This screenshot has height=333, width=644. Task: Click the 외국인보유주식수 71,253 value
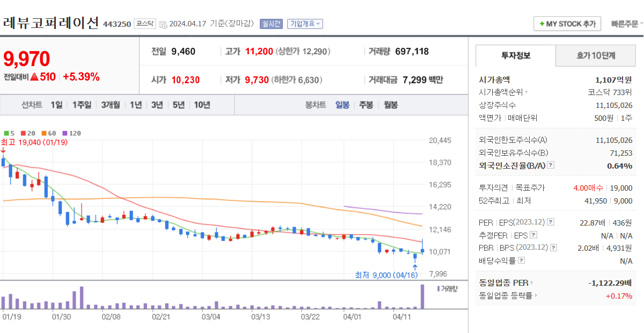(x=621, y=153)
